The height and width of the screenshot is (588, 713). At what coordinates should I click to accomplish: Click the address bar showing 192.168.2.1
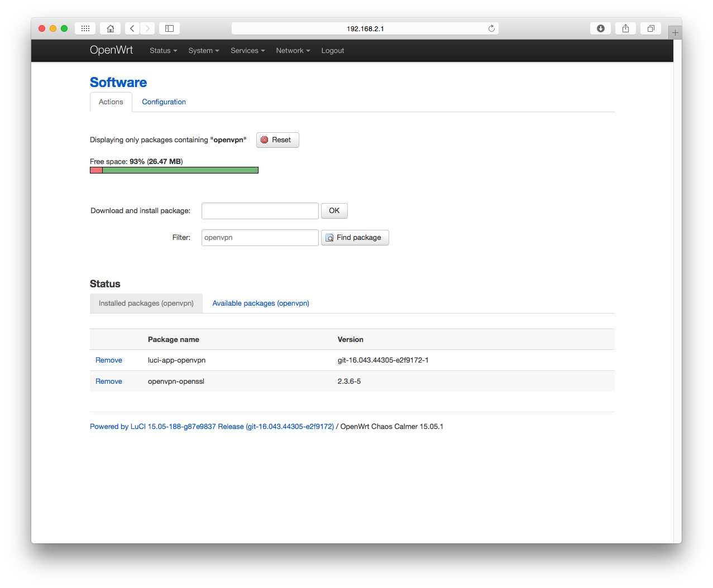(x=365, y=28)
